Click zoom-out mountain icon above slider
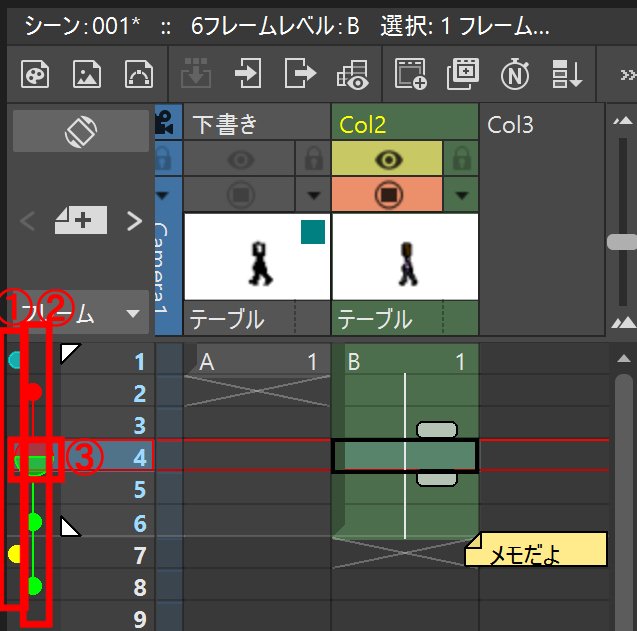637x631 pixels. (x=623, y=121)
